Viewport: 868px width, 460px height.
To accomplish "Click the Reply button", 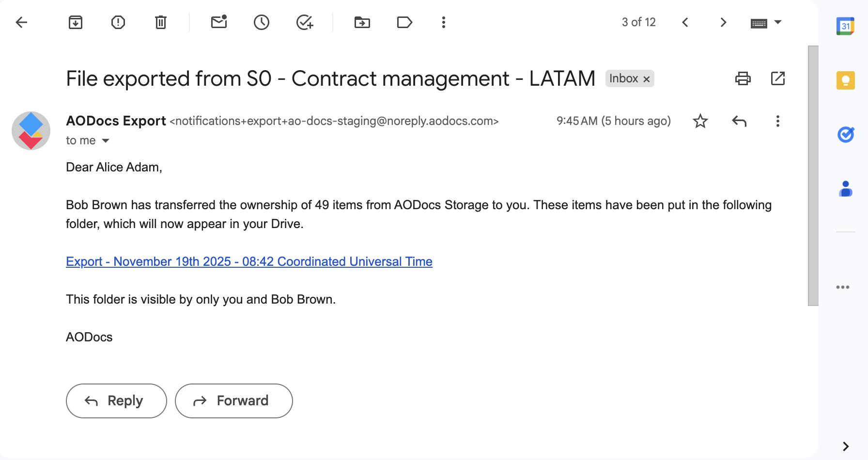I will point(116,401).
